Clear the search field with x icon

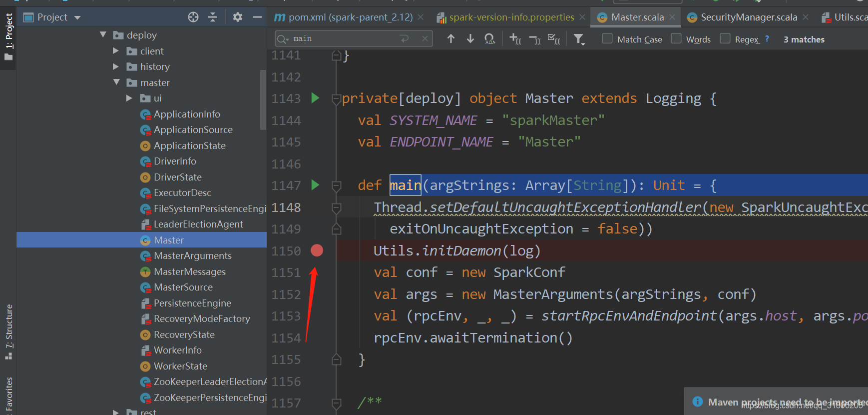click(x=425, y=38)
